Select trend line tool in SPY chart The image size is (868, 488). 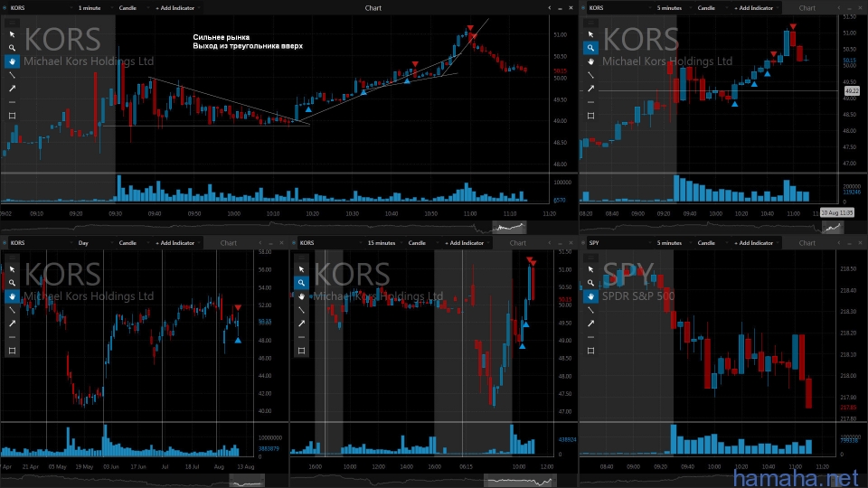pyautogui.click(x=590, y=310)
